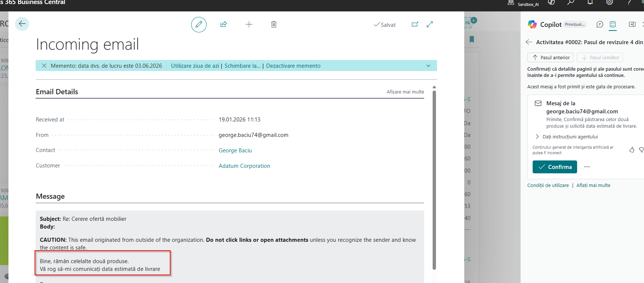
Task: Click the pencil edit icon
Action: point(198,25)
